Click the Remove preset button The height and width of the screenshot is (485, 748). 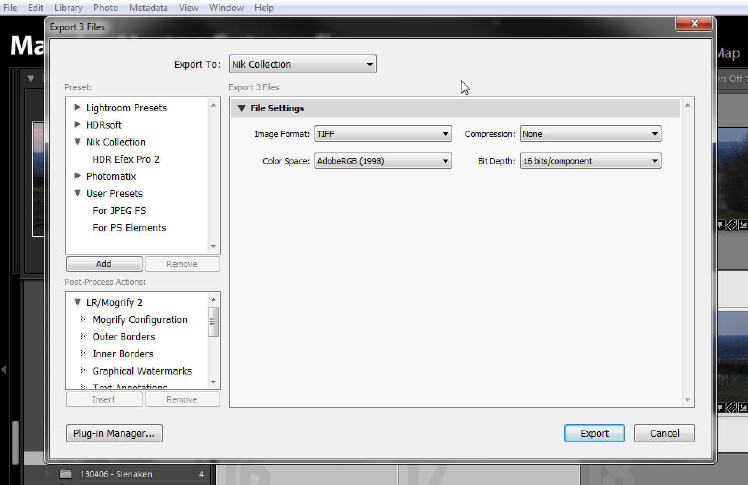182,264
